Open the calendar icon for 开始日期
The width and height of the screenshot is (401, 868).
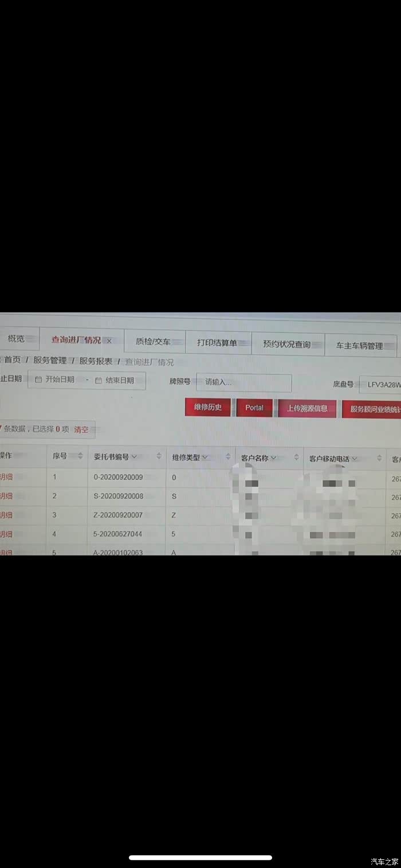pyautogui.click(x=38, y=380)
